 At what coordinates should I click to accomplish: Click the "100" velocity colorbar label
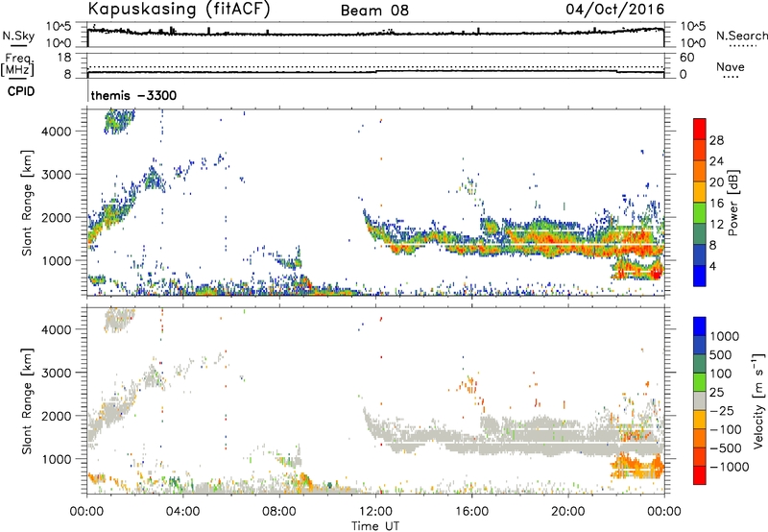723,374
